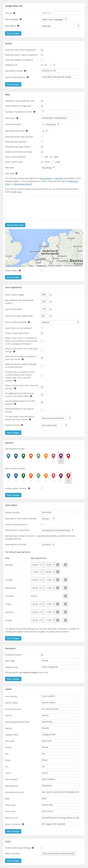
Task: Open help icon for Max auto zoom level
Action: click(x=27, y=131)
